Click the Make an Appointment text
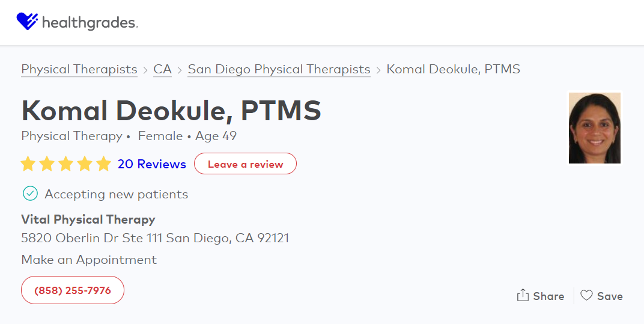The height and width of the screenshot is (324, 644). point(89,260)
